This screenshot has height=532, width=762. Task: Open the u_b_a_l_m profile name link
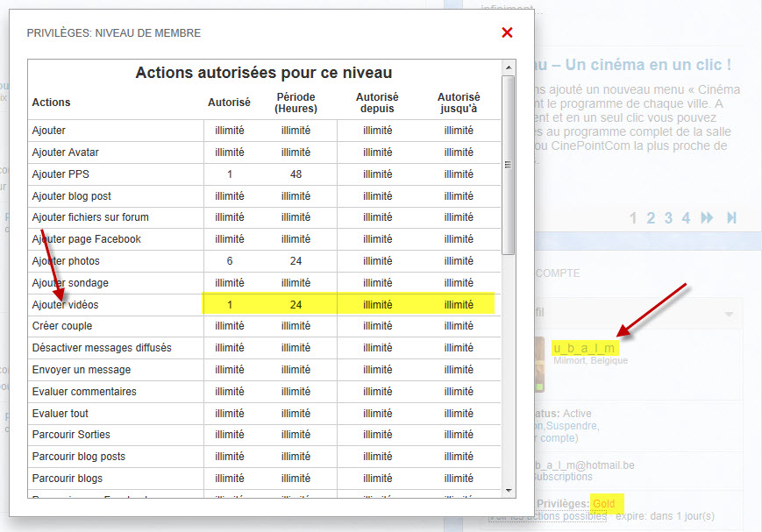click(584, 348)
